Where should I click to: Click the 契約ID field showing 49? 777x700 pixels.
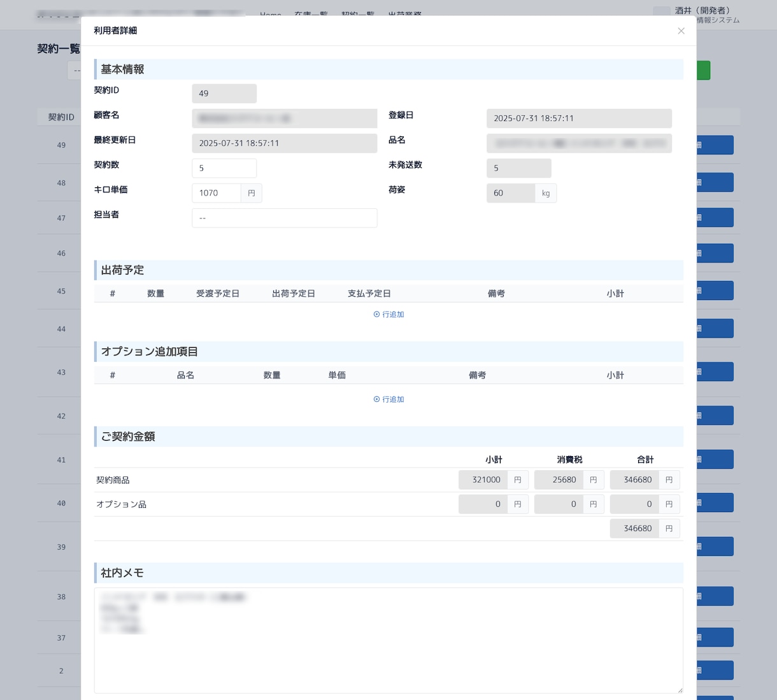(224, 94)
